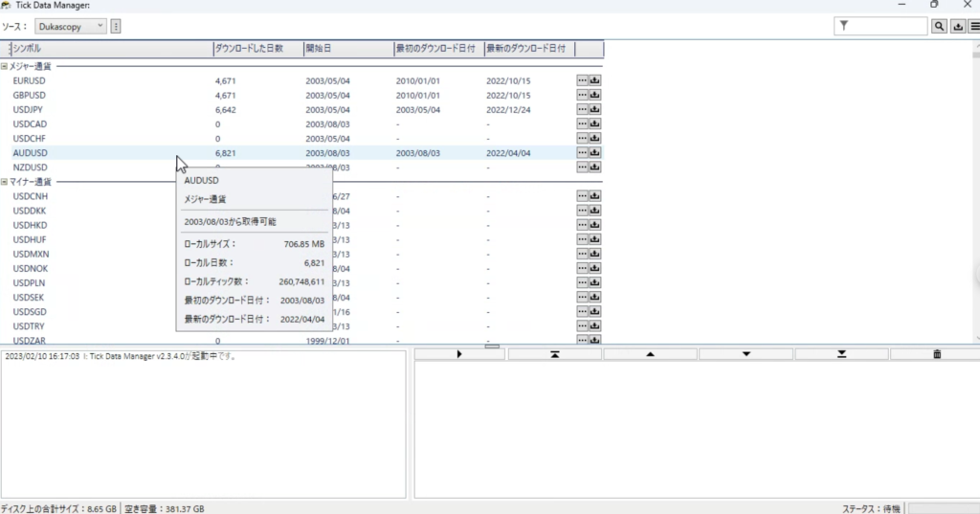This screenshot has height=514, width=980.
Task: Click the move task up arrow button
Action: 650,354
